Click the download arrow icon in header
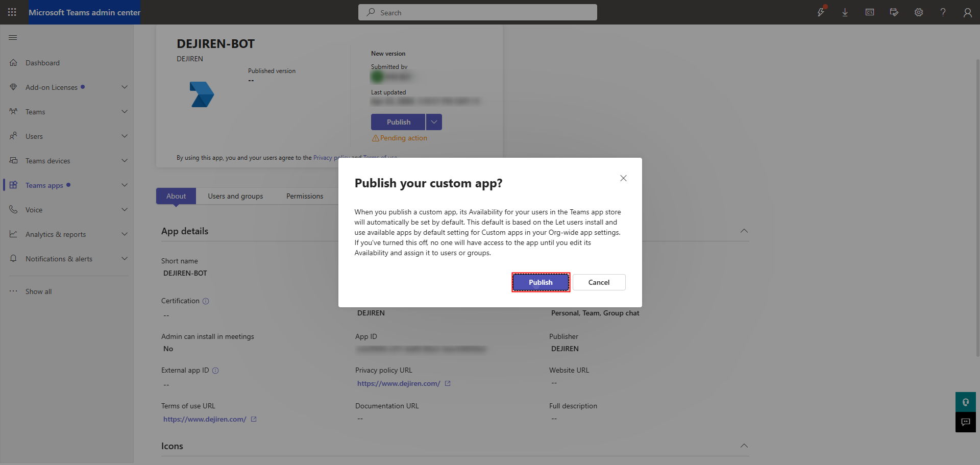The image size is (980, 465). coord(845,12)
